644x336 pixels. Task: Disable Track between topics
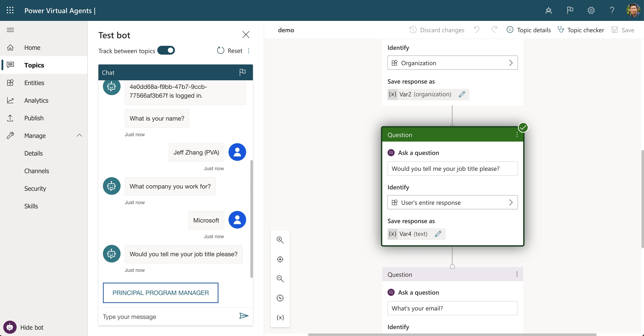tap(166, 50)
